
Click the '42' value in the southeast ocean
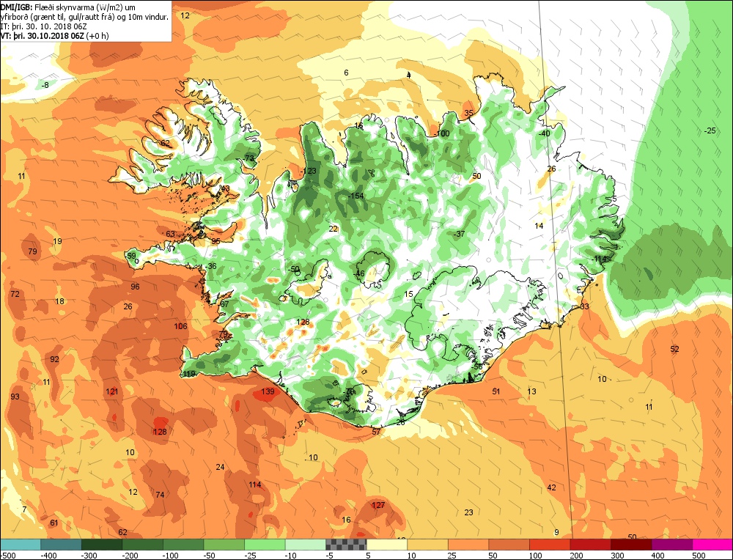click(552, 487)
